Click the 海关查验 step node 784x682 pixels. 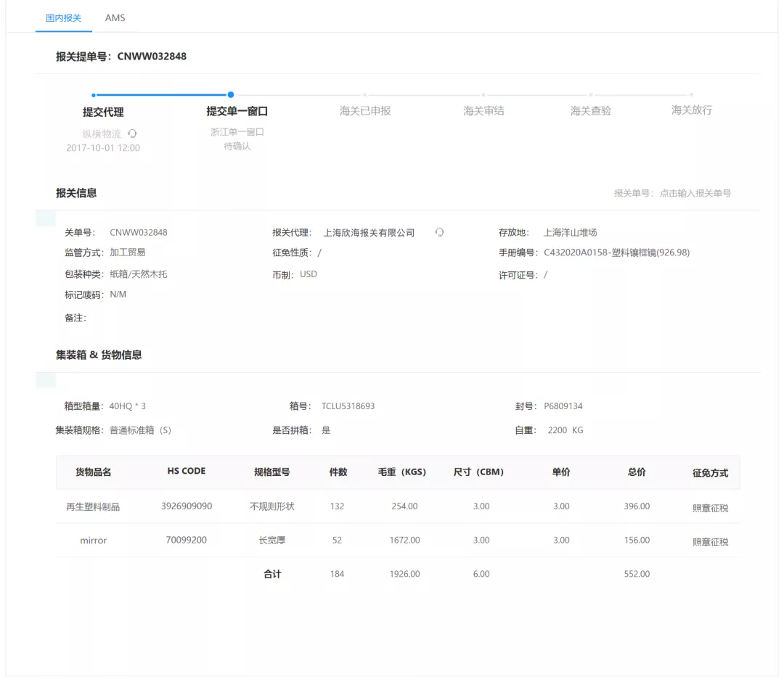589,95
